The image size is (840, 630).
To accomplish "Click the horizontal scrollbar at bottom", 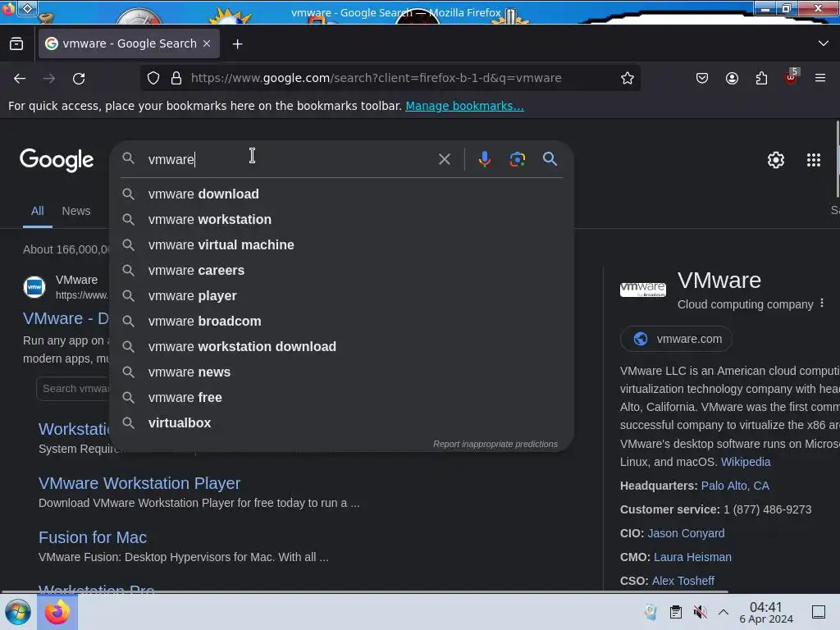I will (364, 592).
